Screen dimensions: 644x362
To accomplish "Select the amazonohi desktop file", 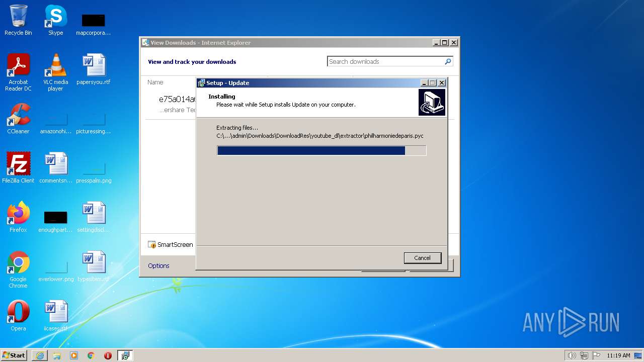I will coord(55,124).
